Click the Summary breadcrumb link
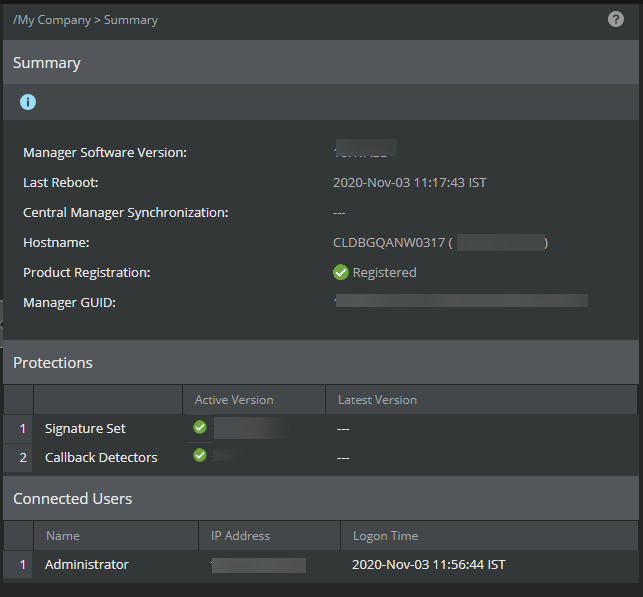This screenshot has width=643, height=597. pos(131,20)
